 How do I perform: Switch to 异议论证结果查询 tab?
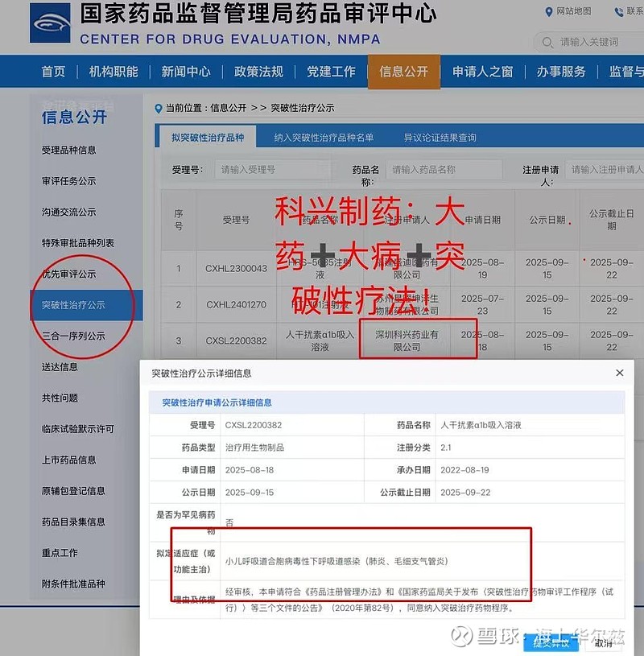(440, 138)
